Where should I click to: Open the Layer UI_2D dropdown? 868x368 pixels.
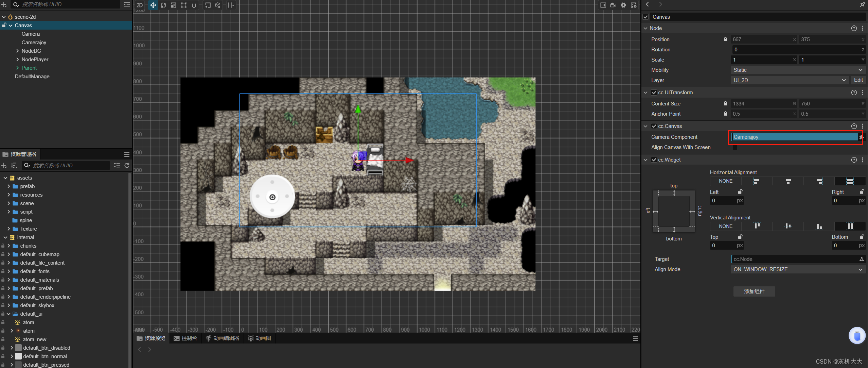click(790, 80)
